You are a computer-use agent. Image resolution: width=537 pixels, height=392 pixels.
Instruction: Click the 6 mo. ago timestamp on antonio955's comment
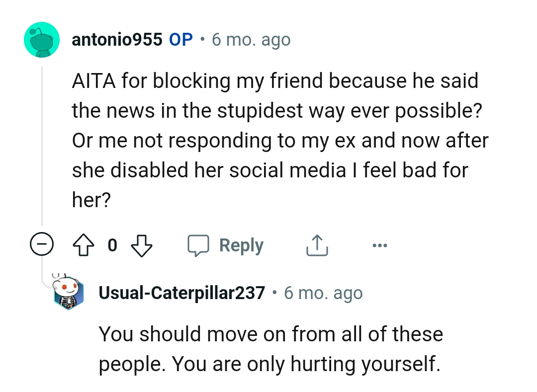251,39
